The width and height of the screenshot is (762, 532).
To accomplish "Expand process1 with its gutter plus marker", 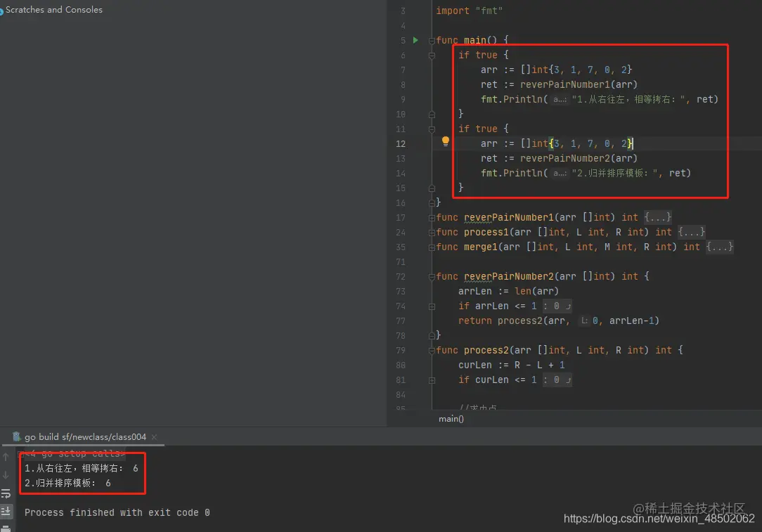I will point(432,233).
